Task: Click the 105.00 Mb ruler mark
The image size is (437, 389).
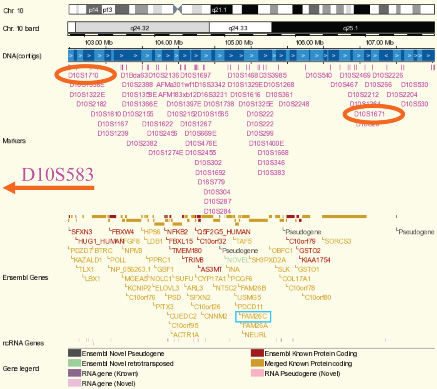Action: click(239, 43)
